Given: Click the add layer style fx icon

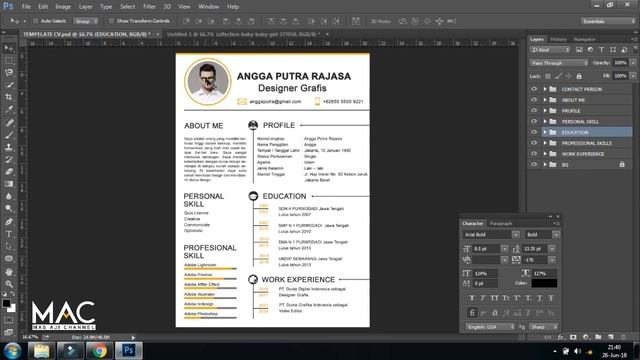Looking at the screenshot, I should (x=561, y=337).
